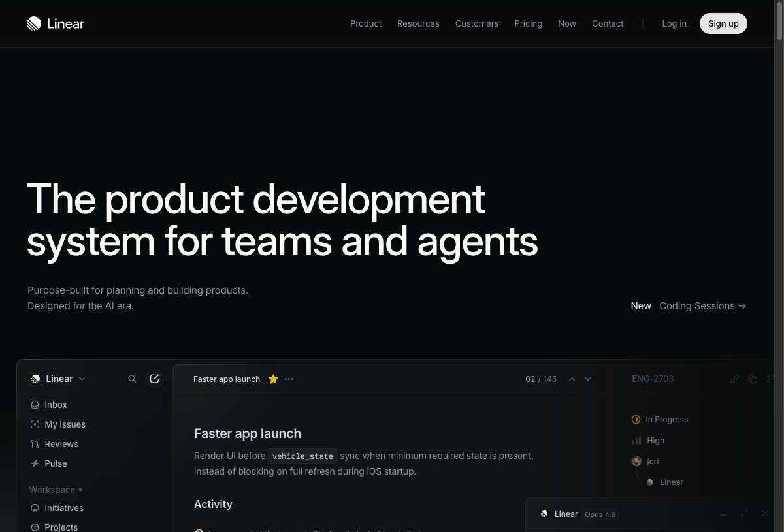Image resolution: width=784 pixels, height=532 pixels.
Task: Click the vehicle_state code chip
Action: (302, 456)
